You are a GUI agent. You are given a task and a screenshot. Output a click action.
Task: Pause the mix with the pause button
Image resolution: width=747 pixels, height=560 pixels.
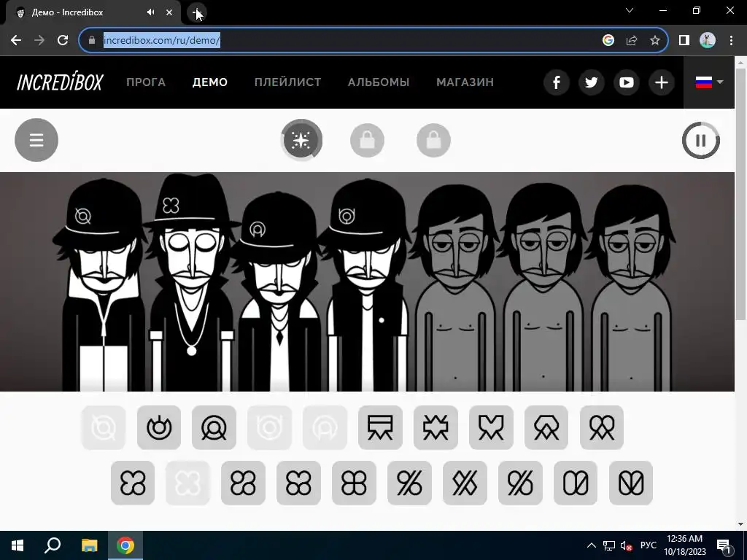[x=701, y=141]
